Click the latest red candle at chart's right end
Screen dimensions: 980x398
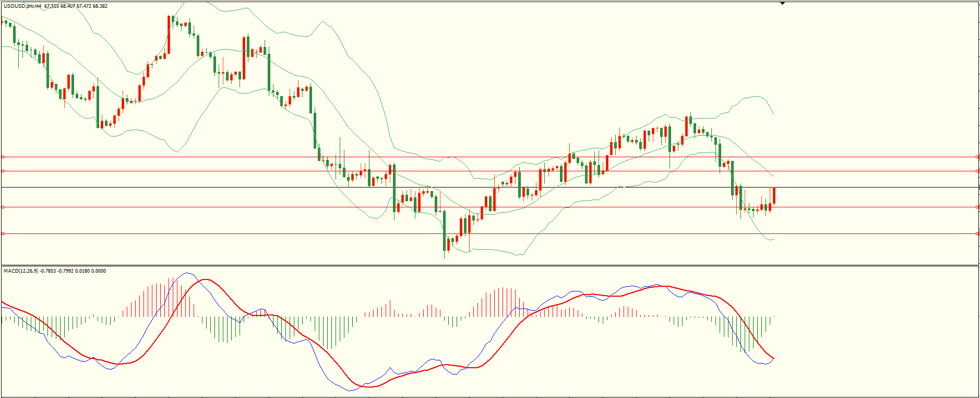(774, 195)
